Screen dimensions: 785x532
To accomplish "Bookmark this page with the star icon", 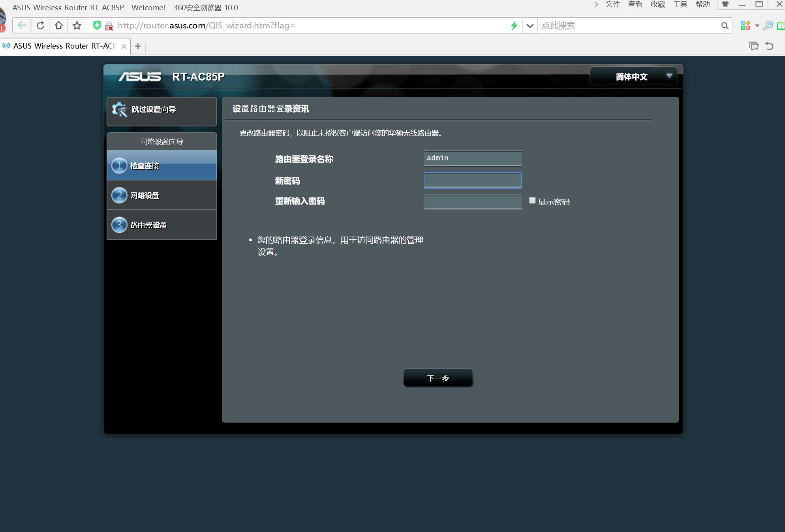I will [x=77, y=26].
